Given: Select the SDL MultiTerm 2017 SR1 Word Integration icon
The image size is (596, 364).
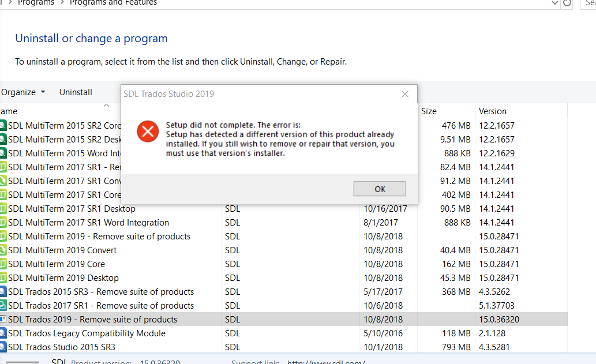Looking at the screenshot, I should point(3,223).
